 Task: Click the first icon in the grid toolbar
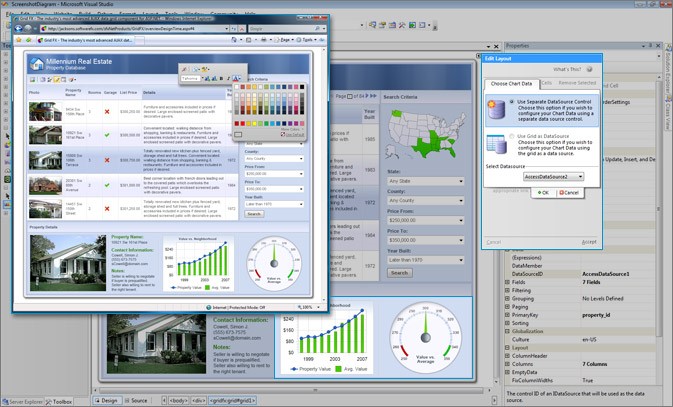[x=32, y=80]
